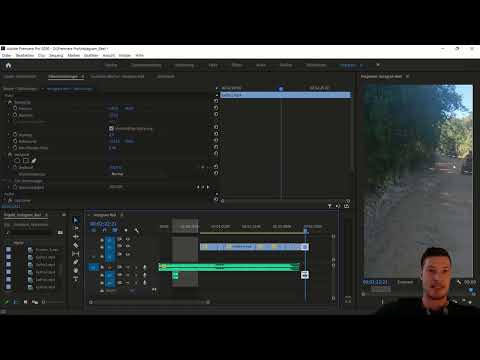This screenshot has height=360, width=480.
Task: Reset the Bewegung effect
Action: point(216,101)
